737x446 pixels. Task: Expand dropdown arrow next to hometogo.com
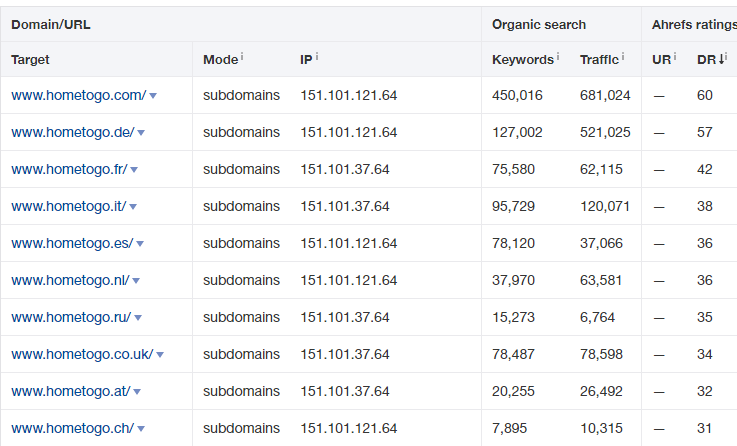click(x=153, y=96)
